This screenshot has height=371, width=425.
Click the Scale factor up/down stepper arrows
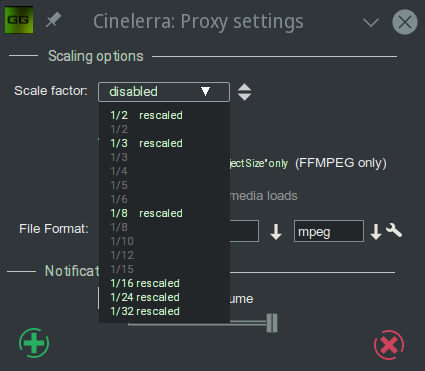(x=245, y=92)
